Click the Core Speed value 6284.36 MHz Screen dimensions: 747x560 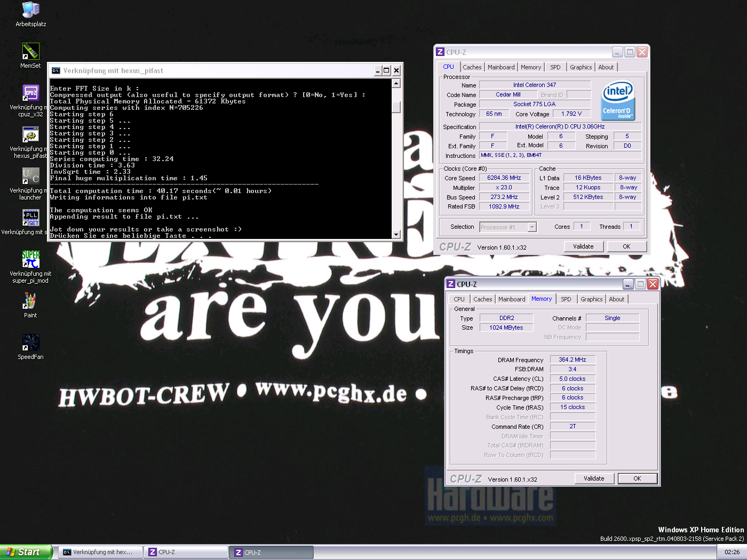click(504, 178)
